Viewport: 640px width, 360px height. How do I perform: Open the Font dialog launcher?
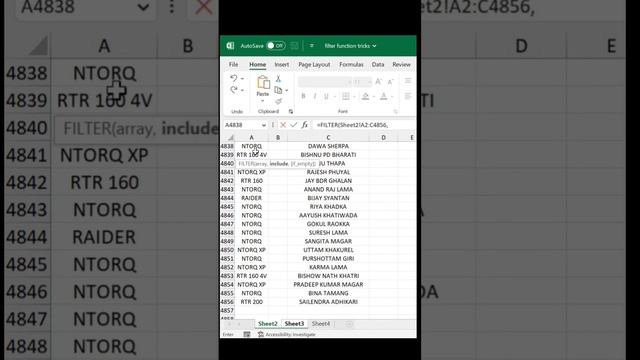point(395,111)
